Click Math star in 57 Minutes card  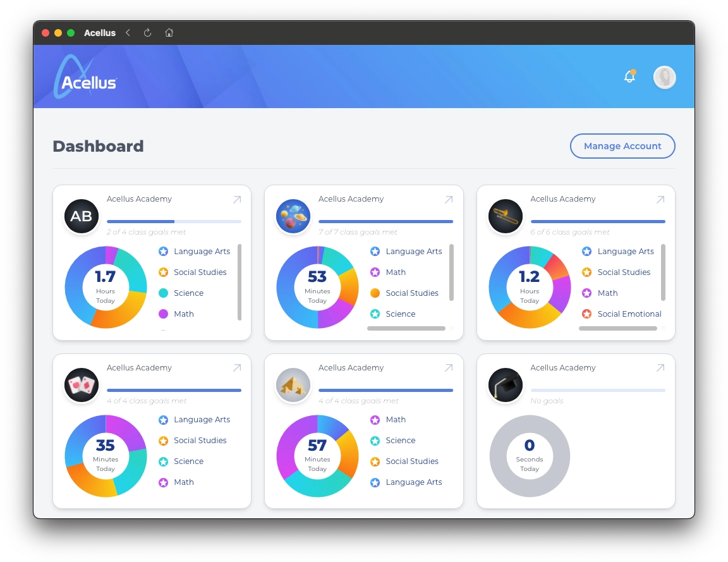(x=375, y=419)
